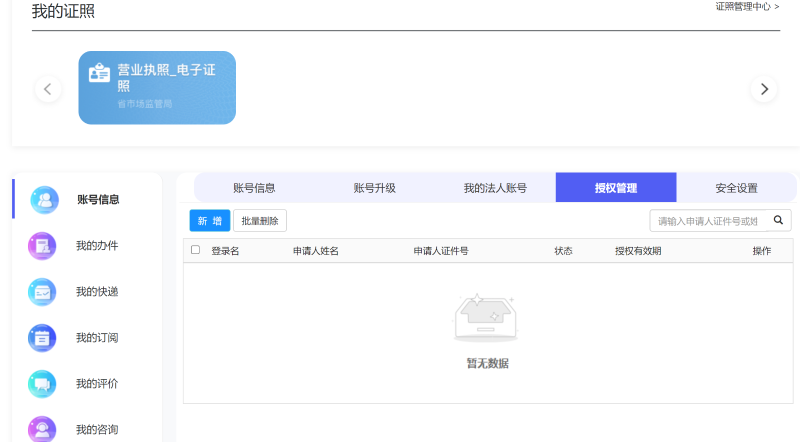Click the 账号信息 sidebar avatar icon

click(44, 199)
